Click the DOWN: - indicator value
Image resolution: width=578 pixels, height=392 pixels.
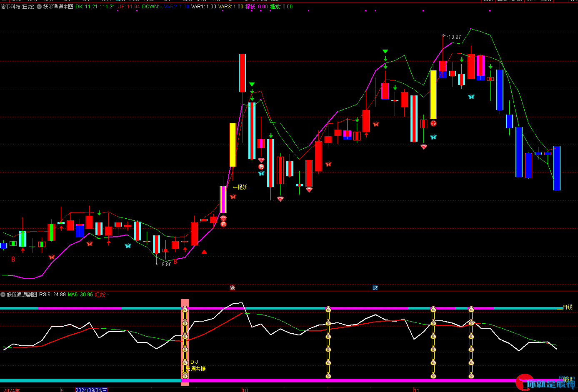[x=152, y=7]
